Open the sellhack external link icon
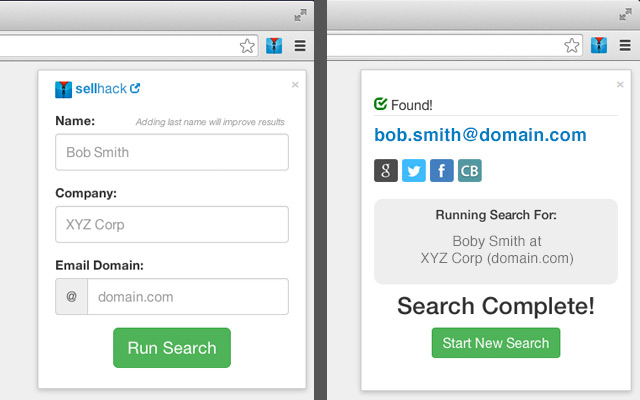The image size is (640, 400). pyautogui.click(x=135, y=88)
